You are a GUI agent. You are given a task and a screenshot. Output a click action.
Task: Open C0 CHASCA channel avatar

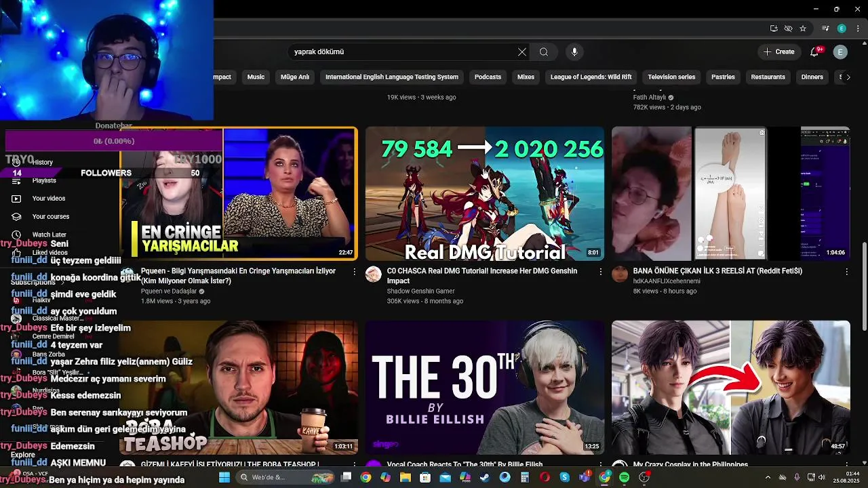pyautogui.click(x=373, y=274)
